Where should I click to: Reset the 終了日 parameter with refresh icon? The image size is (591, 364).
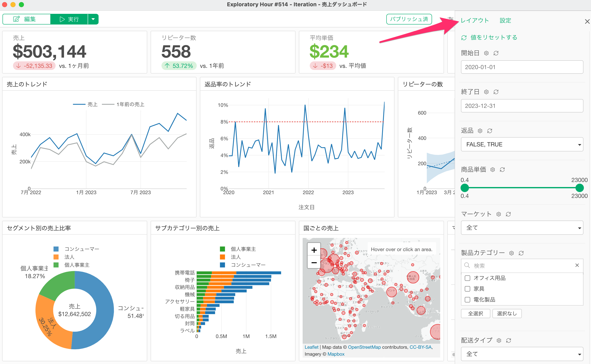tap(496, 92)
